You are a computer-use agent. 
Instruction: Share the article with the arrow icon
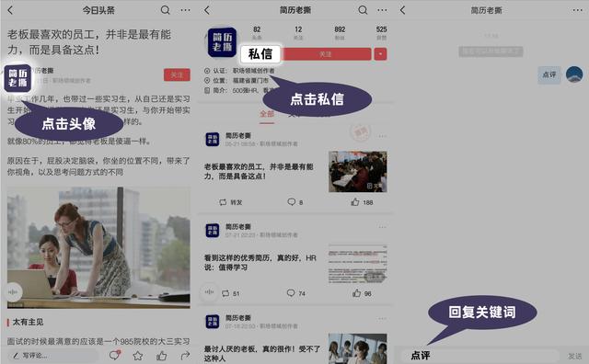click(x=185, y=356)
